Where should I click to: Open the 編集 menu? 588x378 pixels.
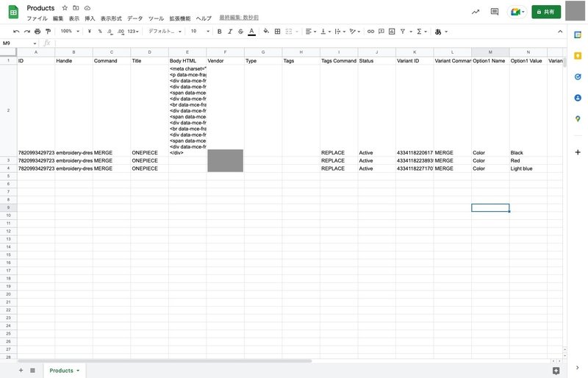click(58, 18)
